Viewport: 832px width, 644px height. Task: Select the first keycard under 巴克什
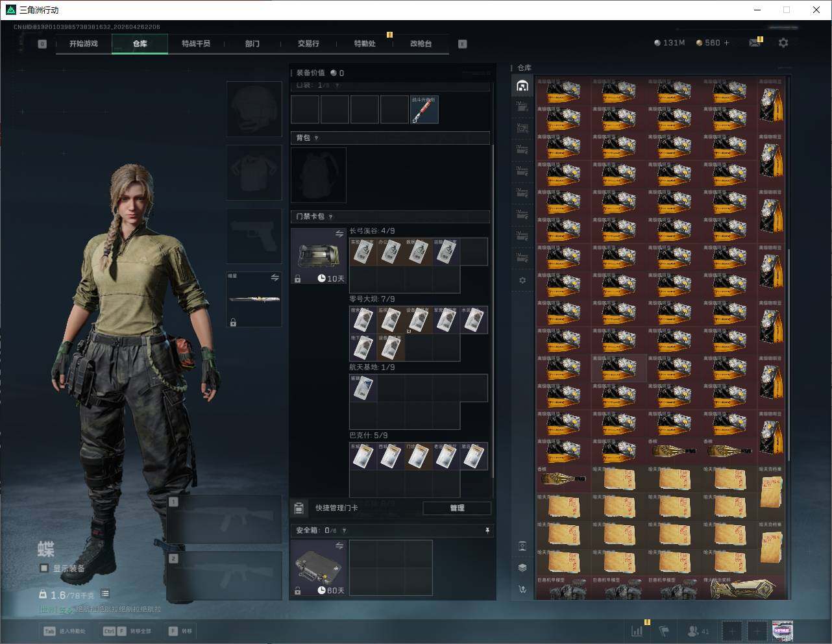tap(363, 456)
